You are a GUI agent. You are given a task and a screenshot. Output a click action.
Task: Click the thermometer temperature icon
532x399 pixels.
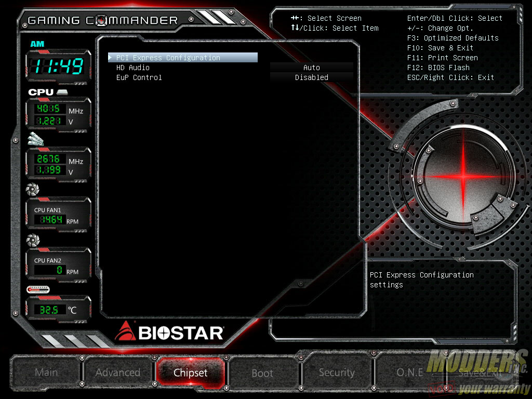[38, 289]
